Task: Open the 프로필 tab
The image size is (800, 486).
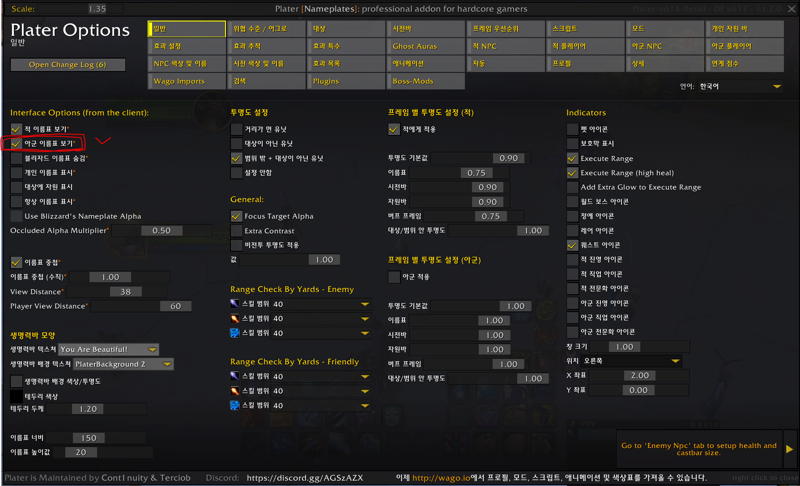Action: point(585,64)
